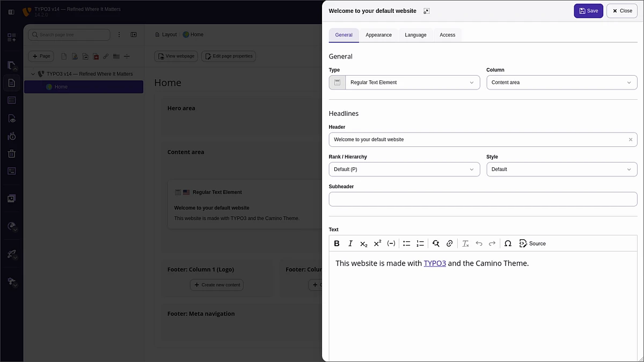The width and height of the screenshot is (644, 362).
Task: Open find and replace in editor
Action: (x=436, y=243)
